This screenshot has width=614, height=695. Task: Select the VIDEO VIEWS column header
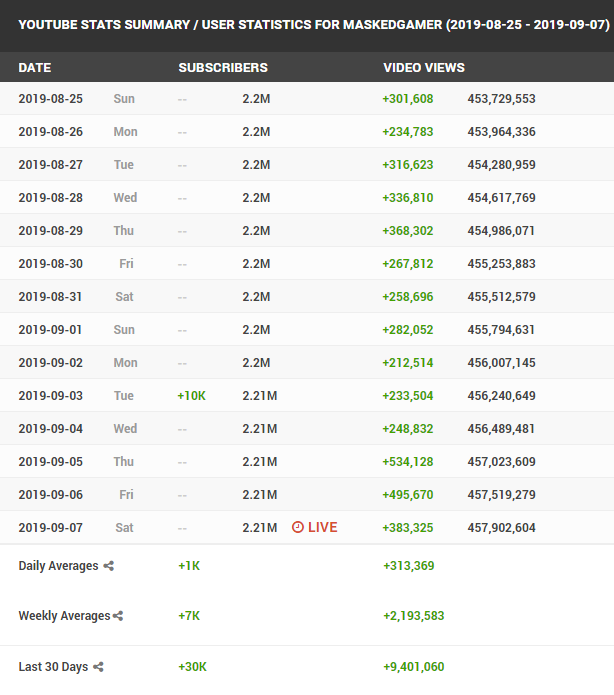click(424, 68)
